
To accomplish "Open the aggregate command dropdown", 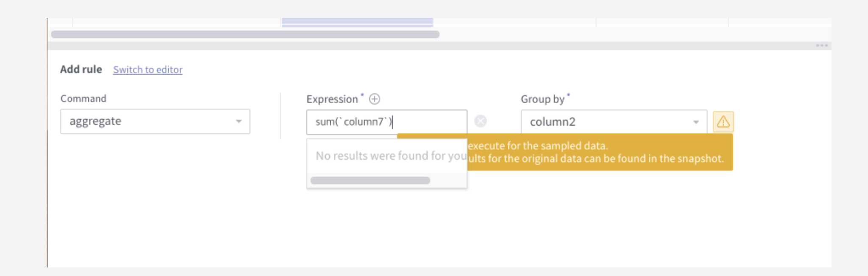I will pyautogui.click(x=155, y=121).
